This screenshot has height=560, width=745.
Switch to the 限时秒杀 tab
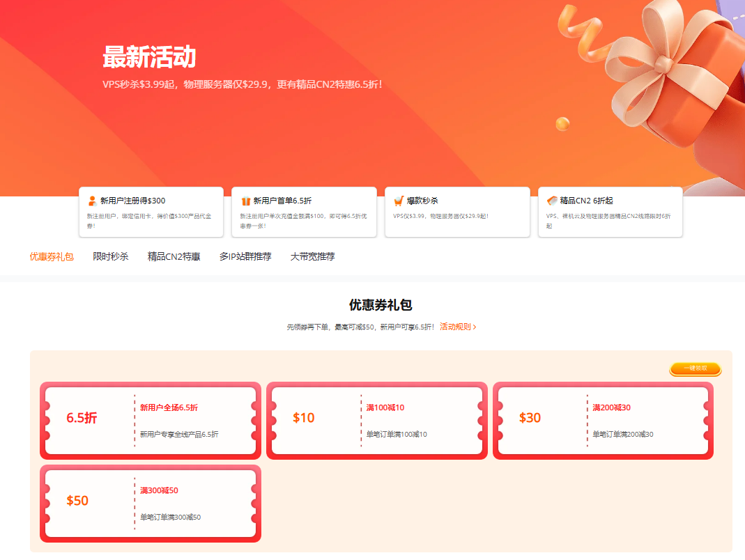coord(111,256)
